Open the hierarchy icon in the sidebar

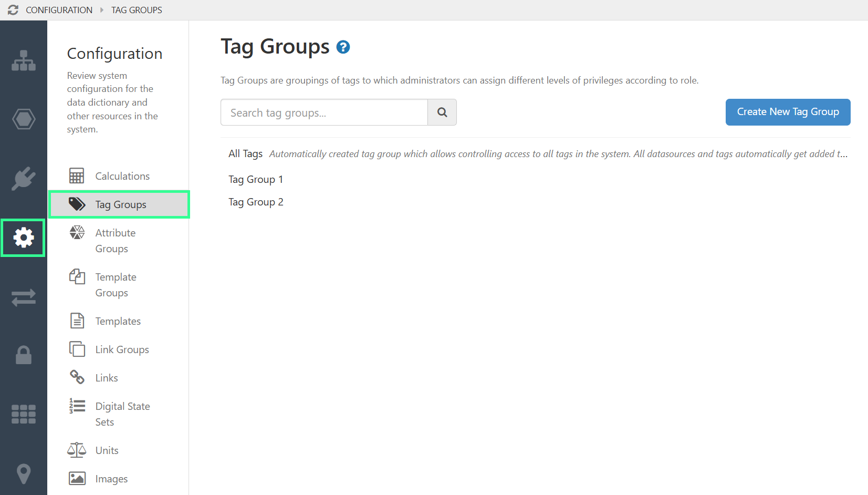(23, 60)
